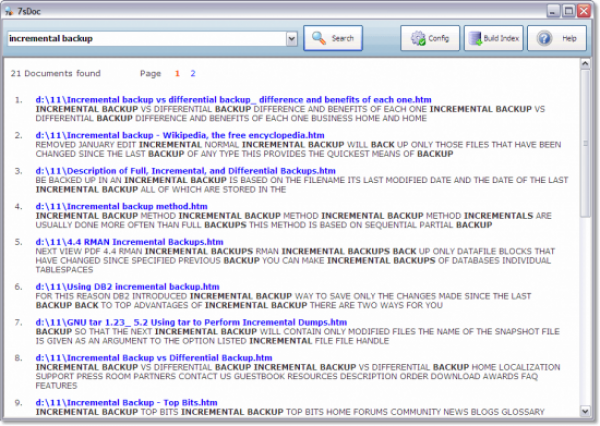Viewport: 600px width, 426px height.
Task: Select results page 1
Action: tap(177, 73)
